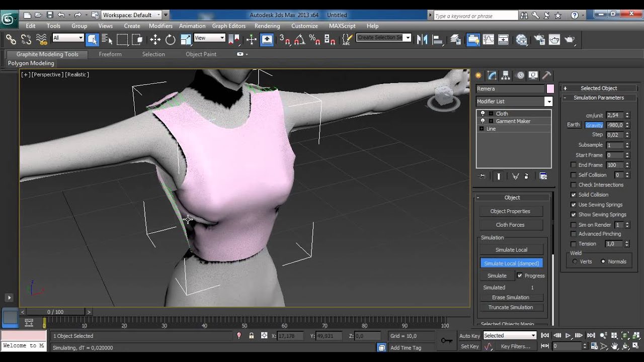Screen dimensions: 644x362
Task: Select the Verts weld radio button
Action: [x=575, y=261]
